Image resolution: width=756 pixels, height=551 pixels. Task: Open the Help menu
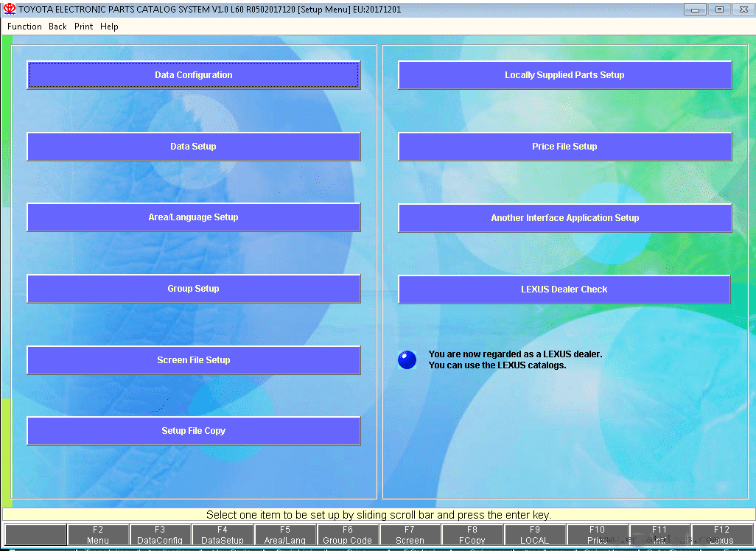[110, 27]
